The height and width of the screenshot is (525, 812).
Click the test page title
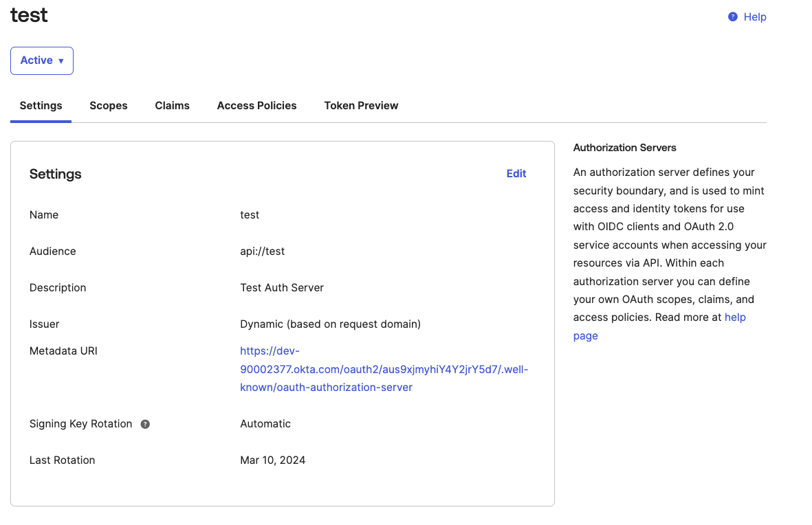[28, 14]
